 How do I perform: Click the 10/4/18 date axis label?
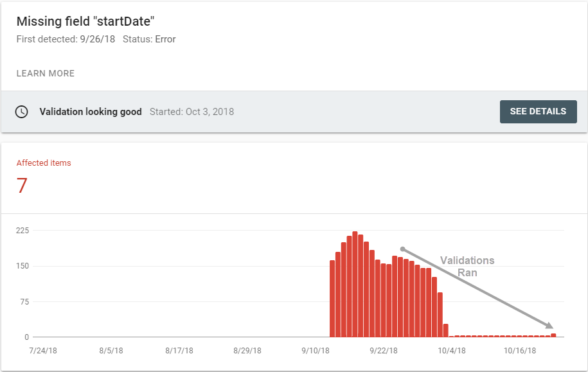tap(452, 351)
